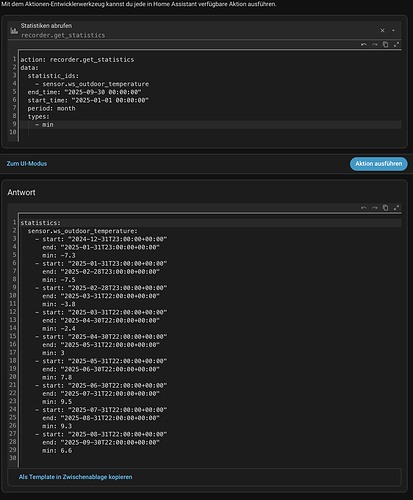Click the 'types:' line in request
This screenshot has height=500, width=413.
coord(38,116)
